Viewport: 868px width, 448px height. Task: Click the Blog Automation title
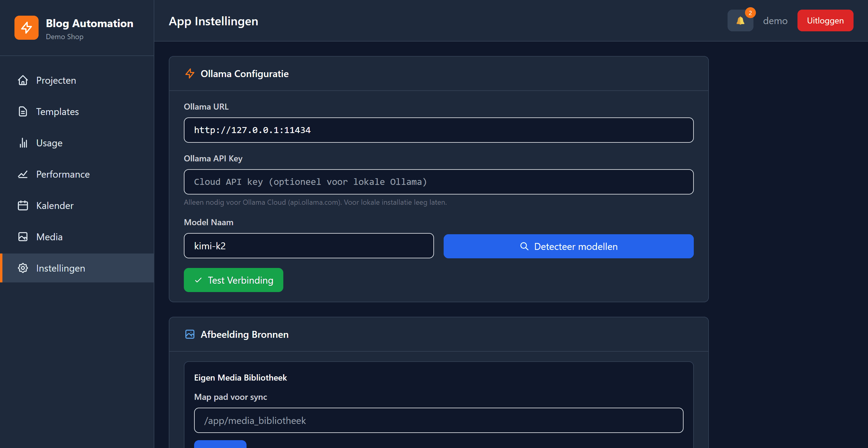click(x=89, y=23)
